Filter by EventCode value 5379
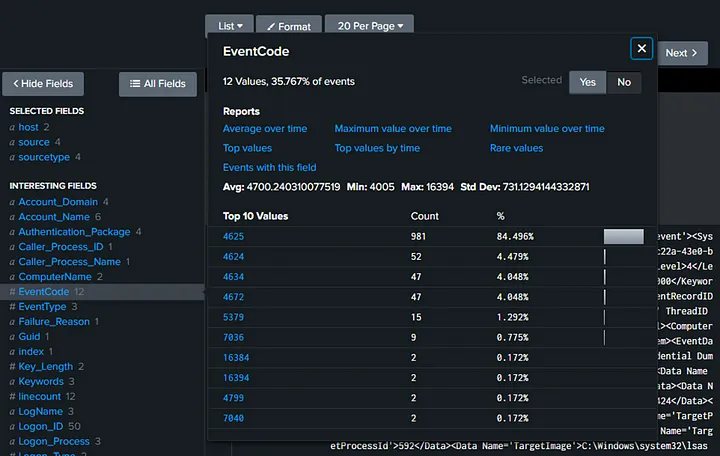Screen dimensions: 720x456 233,317
